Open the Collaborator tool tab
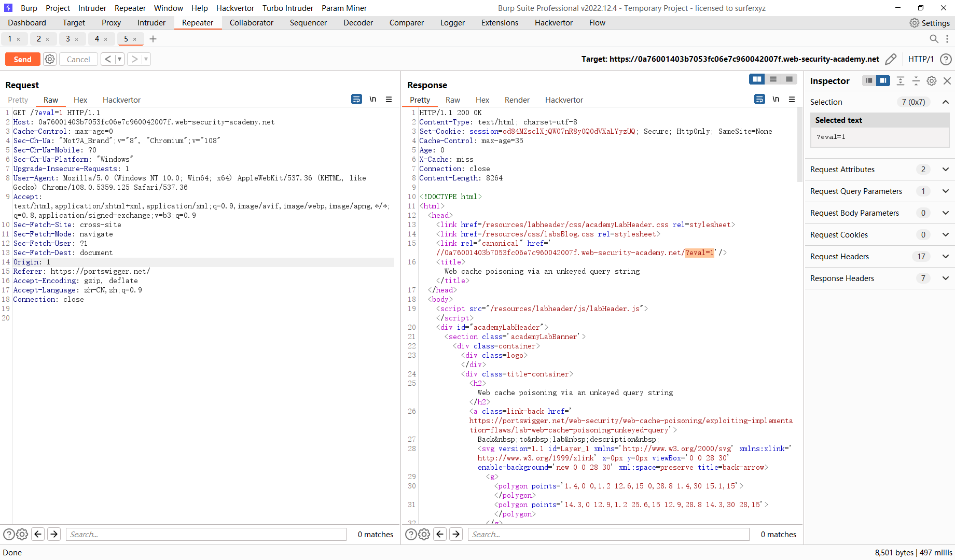 tap(252, 23)
